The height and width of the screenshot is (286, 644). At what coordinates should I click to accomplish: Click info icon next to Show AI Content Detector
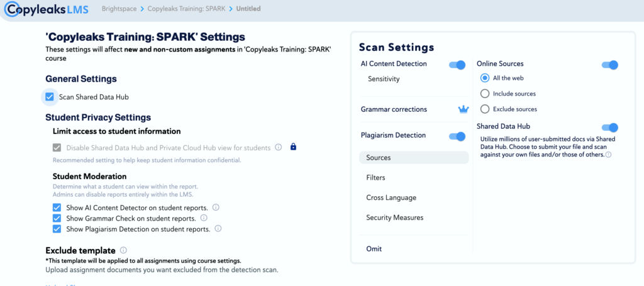tap(216, 207)
